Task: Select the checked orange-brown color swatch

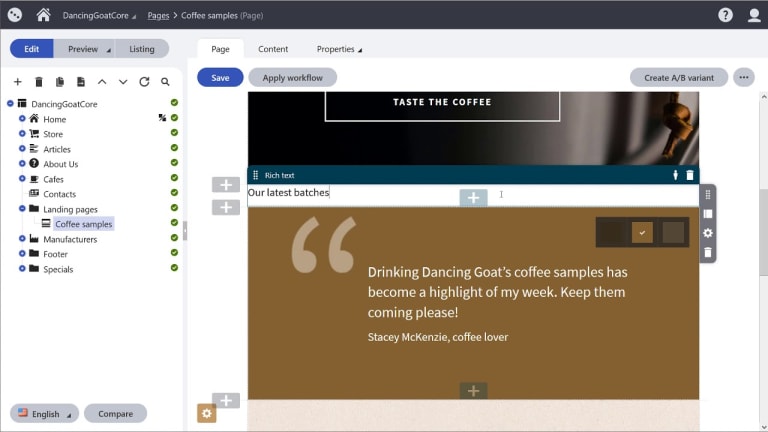Action: click(x=642, y=233)
